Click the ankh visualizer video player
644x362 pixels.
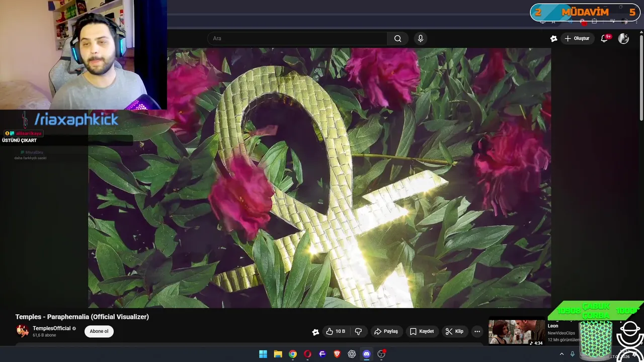pos(319,177)
